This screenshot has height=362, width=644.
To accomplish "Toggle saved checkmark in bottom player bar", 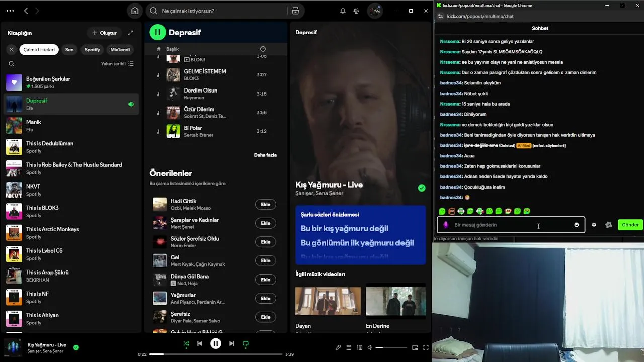I will click(76, 347).
